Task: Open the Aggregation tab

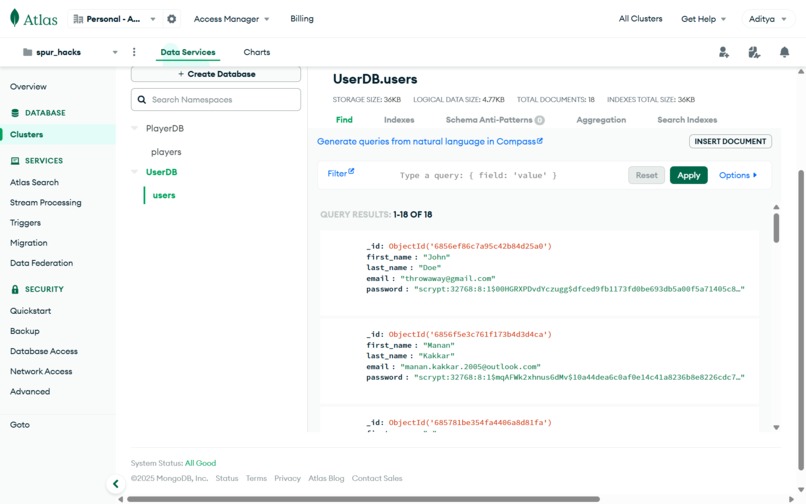Action: [601, 120]
